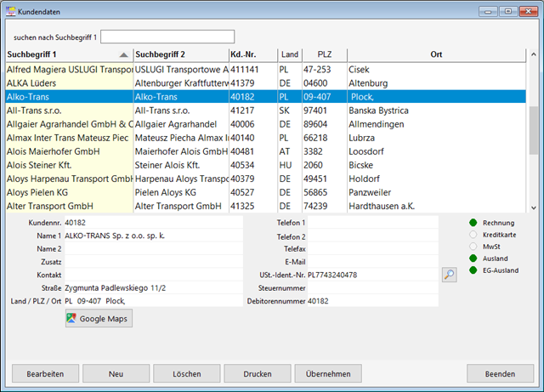Sort the list by the Ort column
The height and width of the screenshot is (392, 544).
pyautogui.click(x=437, y=54)
